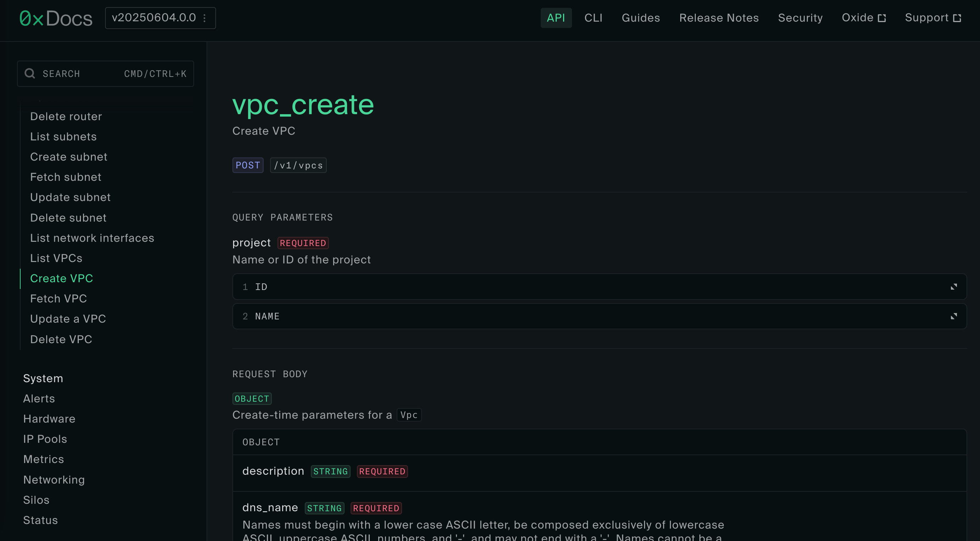Open Alerts under System
This screenshot has width=980, height=541.
39,398
